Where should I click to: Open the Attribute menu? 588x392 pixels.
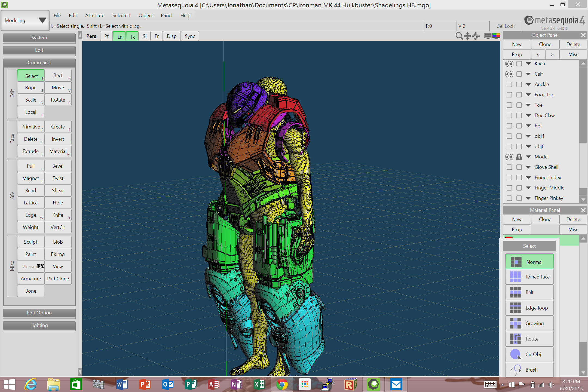[x=95, y=16]
